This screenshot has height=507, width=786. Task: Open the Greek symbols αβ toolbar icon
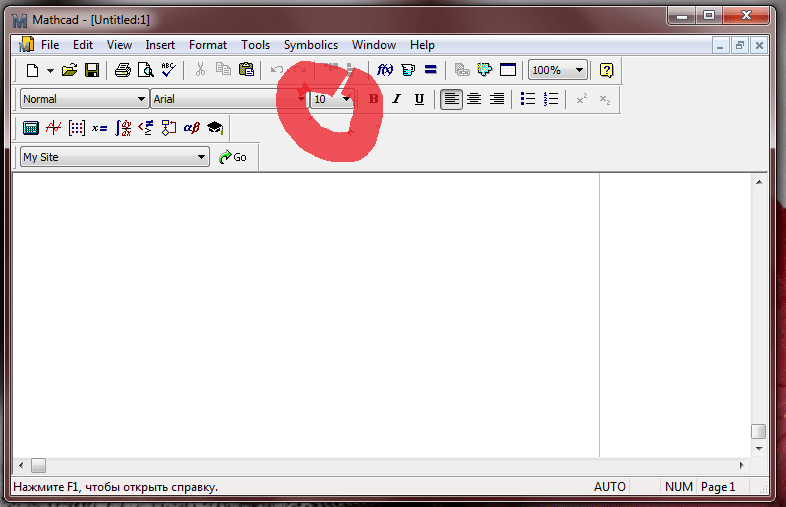tap(191, 128)
